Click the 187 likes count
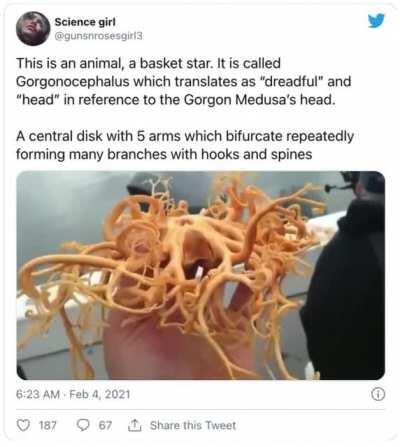The height and width of the screenshot is (447, 400). pyautogui.click(x=48, y=426)
